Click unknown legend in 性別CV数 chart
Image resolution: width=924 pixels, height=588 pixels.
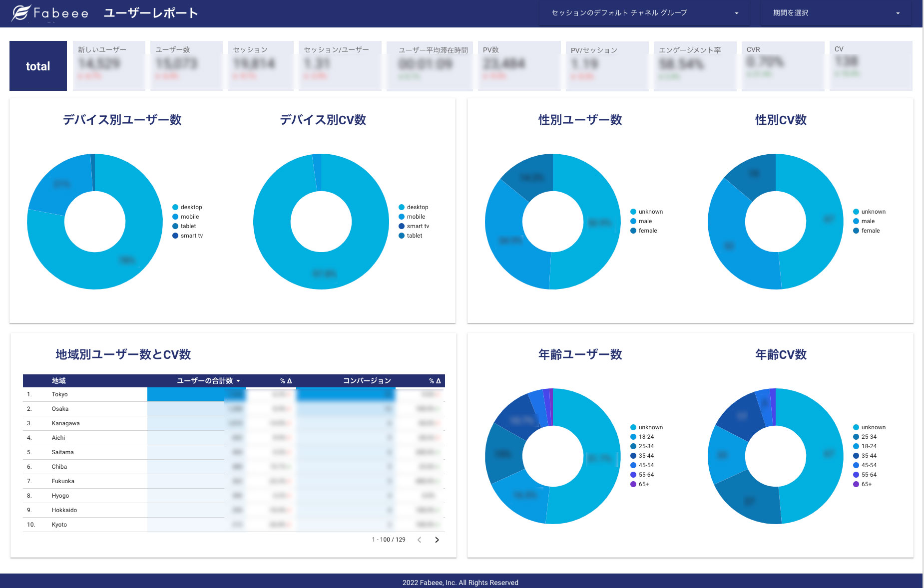coord(870,212)
